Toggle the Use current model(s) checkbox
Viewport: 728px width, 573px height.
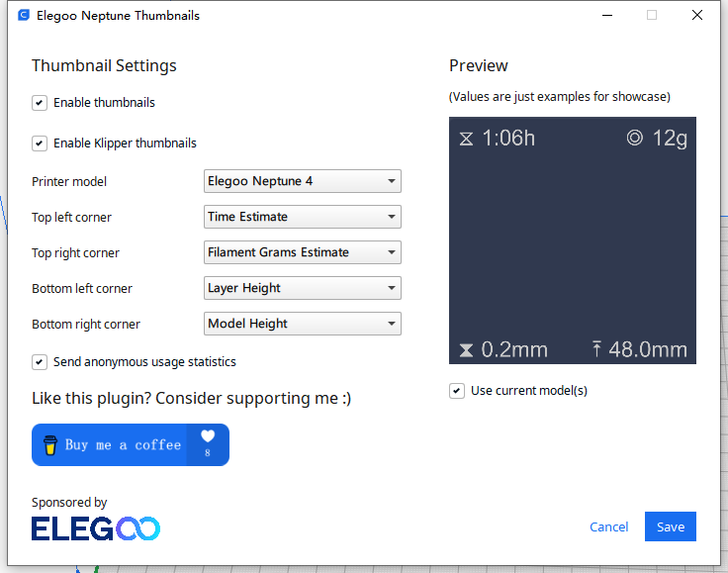[x=456, y=391]
